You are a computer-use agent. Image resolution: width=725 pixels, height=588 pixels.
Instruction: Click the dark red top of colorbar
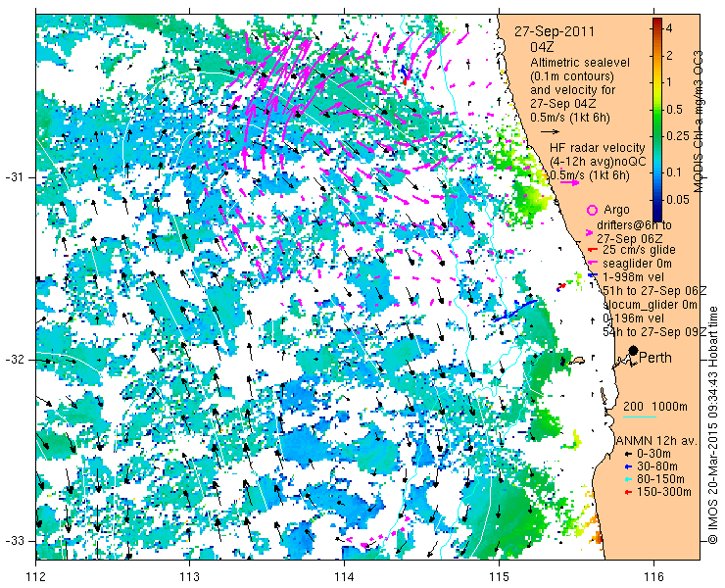click(657, 23)
